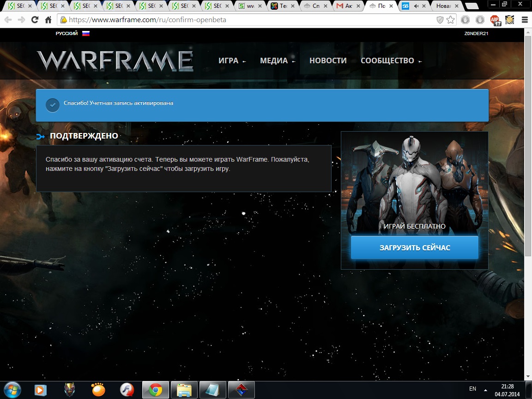Click the striped coin extension icon

[x=510, y=20]
